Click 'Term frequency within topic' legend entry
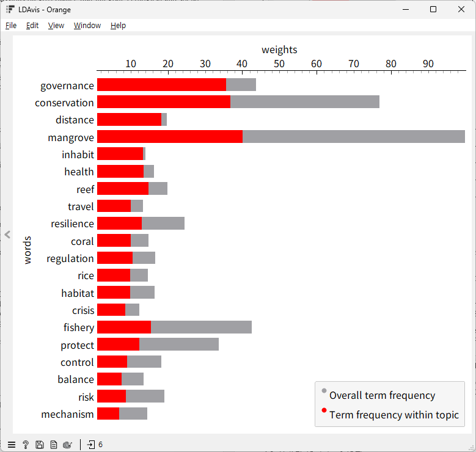The width and height of the screenshot is (476, 452). [394, 415]
